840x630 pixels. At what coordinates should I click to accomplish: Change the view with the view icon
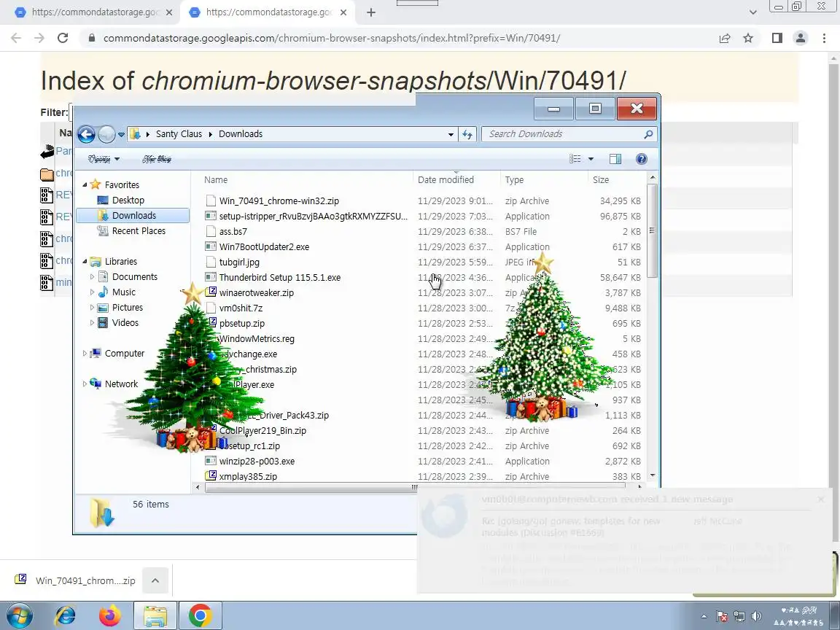pyautogui.click(x=575, y=158)
